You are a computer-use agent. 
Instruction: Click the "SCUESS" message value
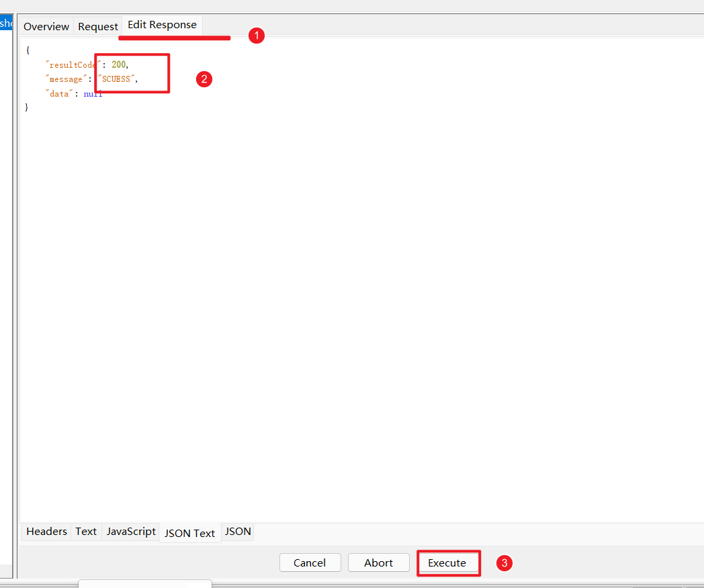coord(116,79)
